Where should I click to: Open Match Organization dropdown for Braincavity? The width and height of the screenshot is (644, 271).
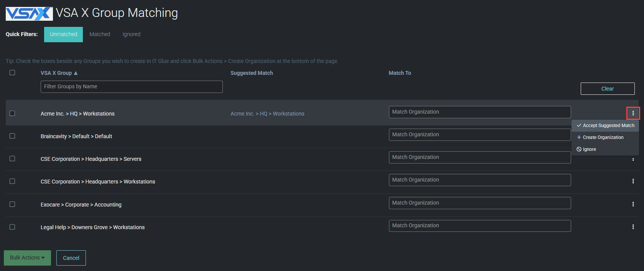[x=479, y=135]
